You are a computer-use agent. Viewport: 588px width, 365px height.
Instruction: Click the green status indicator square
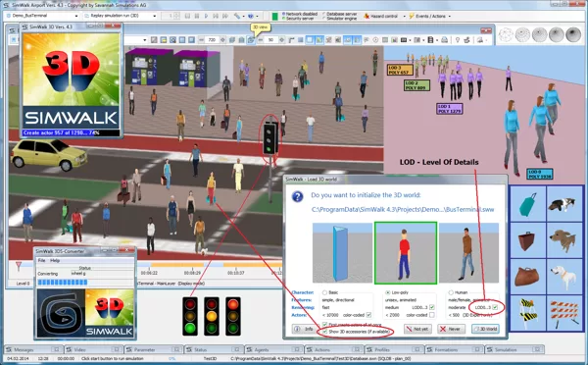274,16
